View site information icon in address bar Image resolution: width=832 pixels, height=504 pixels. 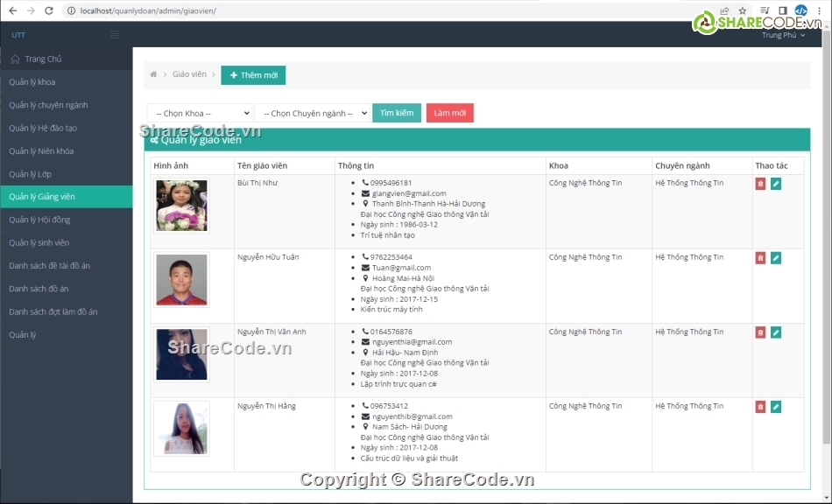coord(71,10)
